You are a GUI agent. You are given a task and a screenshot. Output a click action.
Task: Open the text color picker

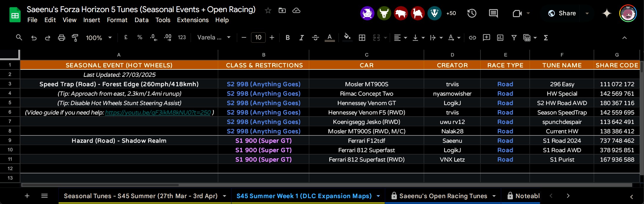pyautogui.click(x=330, y=38)
